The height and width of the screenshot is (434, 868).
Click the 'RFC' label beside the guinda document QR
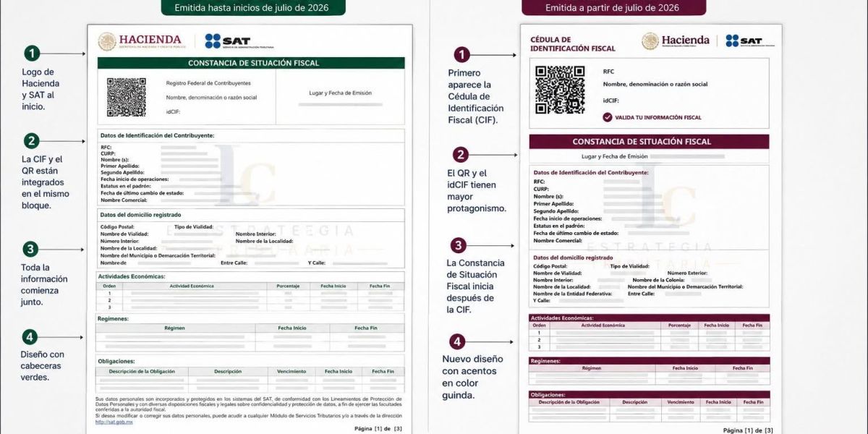point(608,72)
